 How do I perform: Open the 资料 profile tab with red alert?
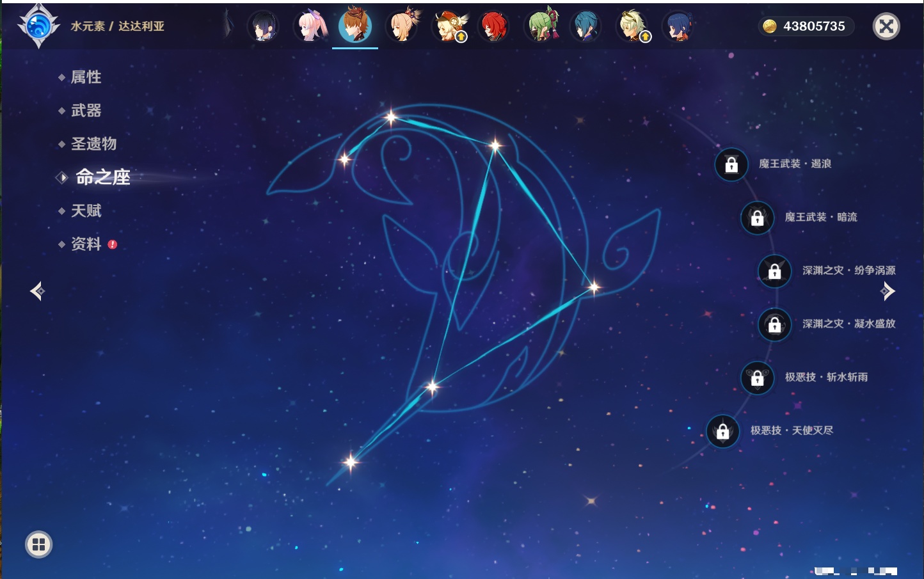point(86,244)
